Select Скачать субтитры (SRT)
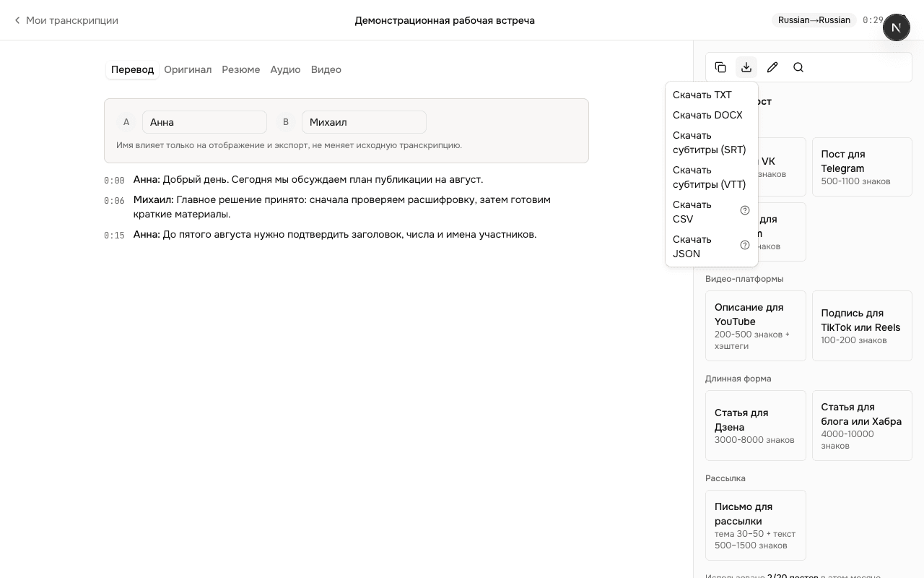 tap(712, 142)
